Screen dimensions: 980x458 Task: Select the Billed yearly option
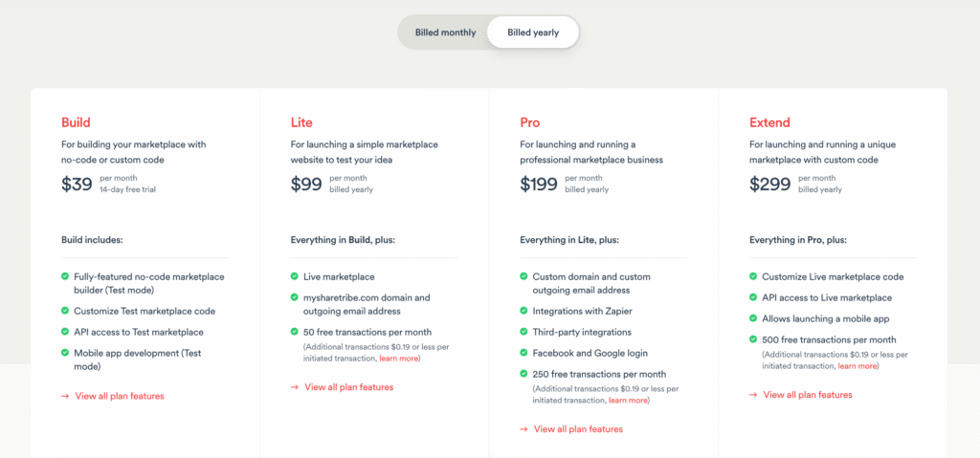click(533, 33)
